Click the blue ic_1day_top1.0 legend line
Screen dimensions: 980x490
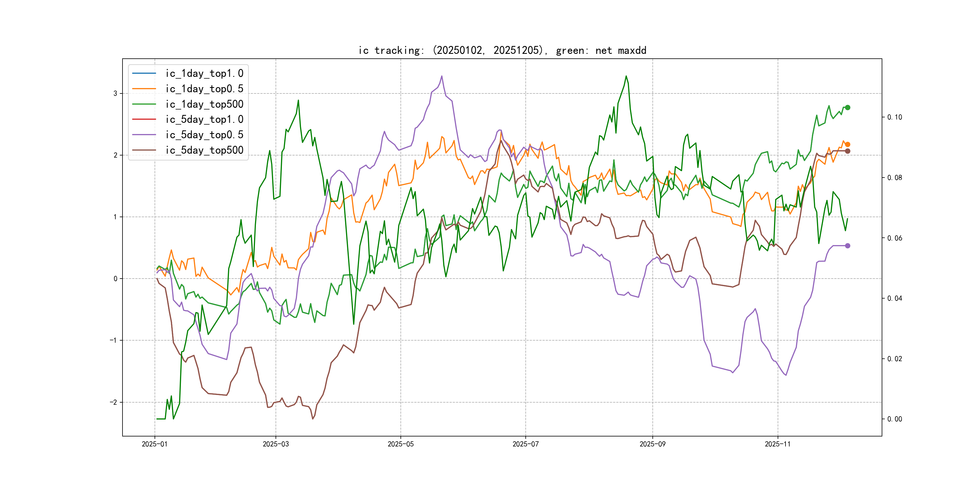coord(144,73)
